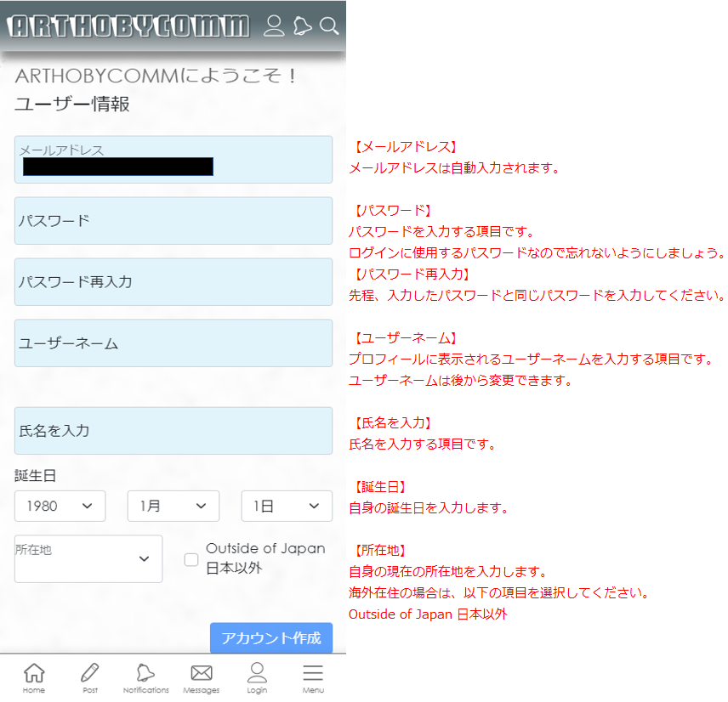Click the ARTHOBYCOMM logo
Screen dimensions: 728x702
tap(128, 26)
